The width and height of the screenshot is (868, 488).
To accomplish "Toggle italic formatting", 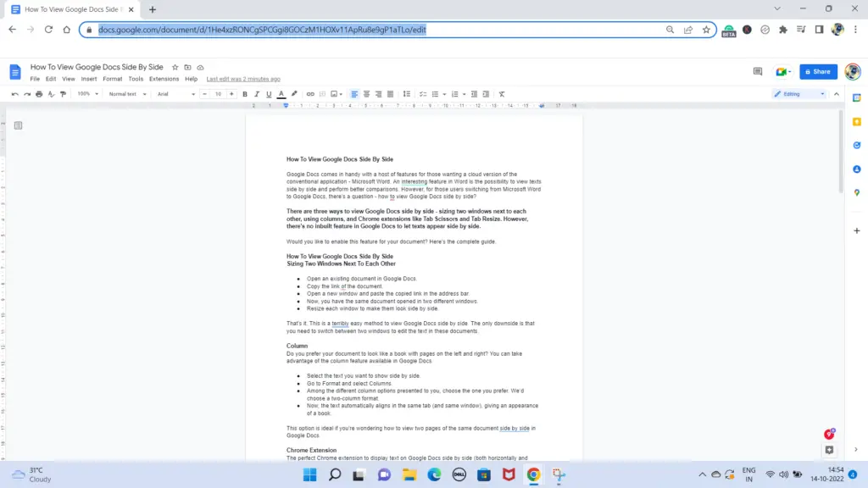I will [257, 94].
